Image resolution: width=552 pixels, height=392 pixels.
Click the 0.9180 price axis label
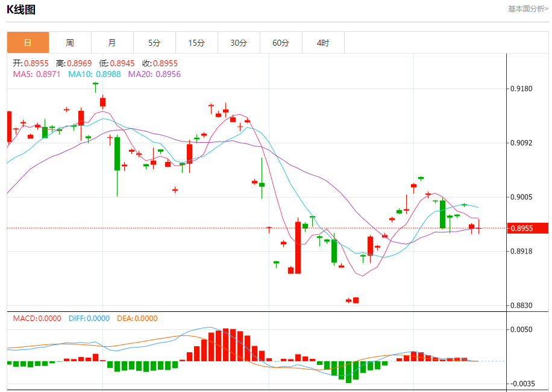pos(521,89)
